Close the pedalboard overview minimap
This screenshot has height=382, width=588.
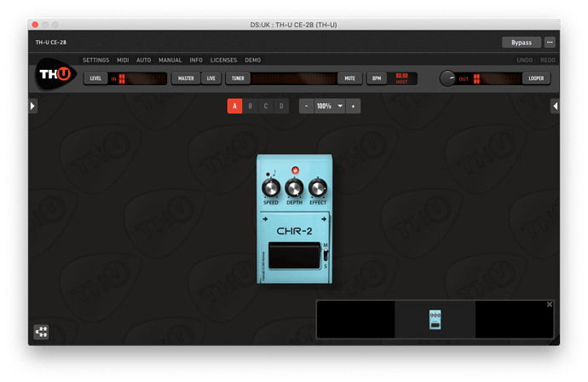(550, 304)
